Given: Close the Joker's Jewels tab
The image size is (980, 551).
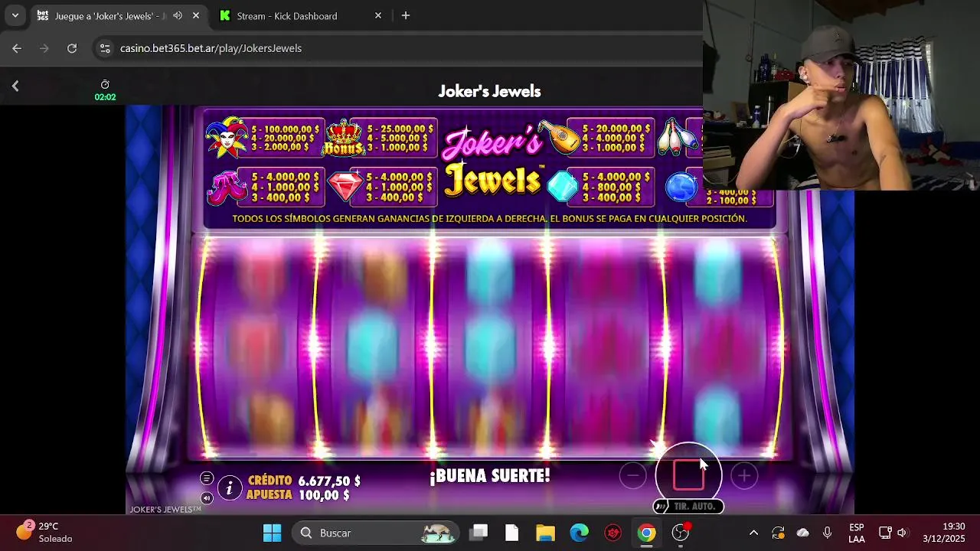Looking at the screenshot, I should point(196,15).
